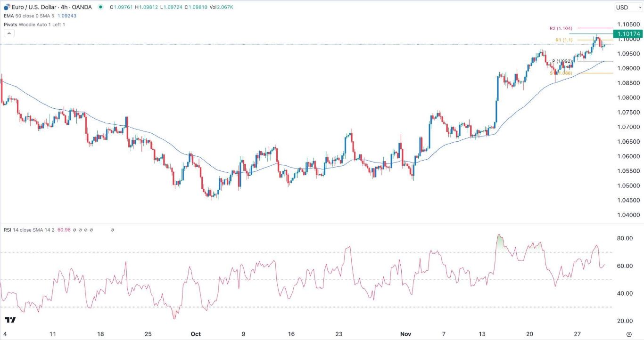Click the 80.00 RSI scale label
The height and width of the screenshot is (340, 644).
(x=625, y=238)
